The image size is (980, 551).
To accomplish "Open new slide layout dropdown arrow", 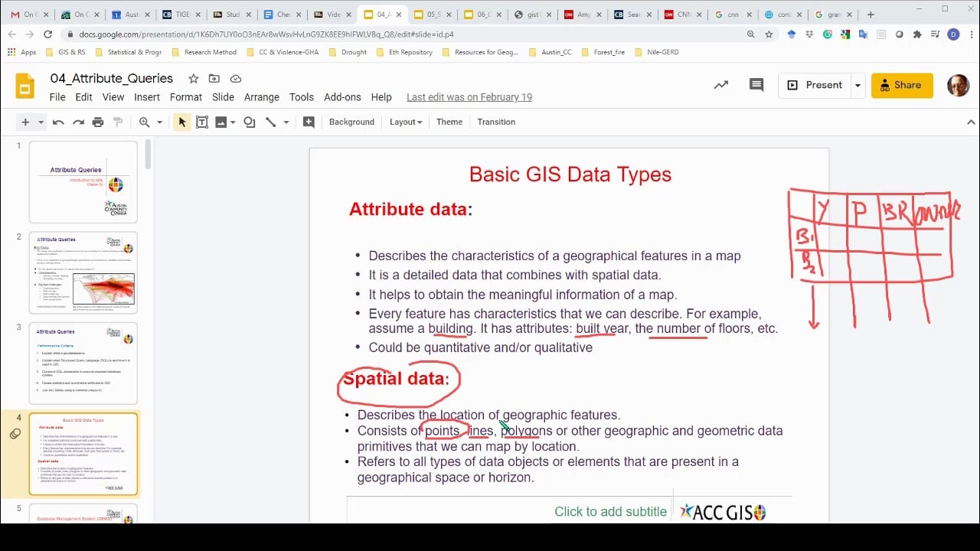I will [x=40, y=122].
